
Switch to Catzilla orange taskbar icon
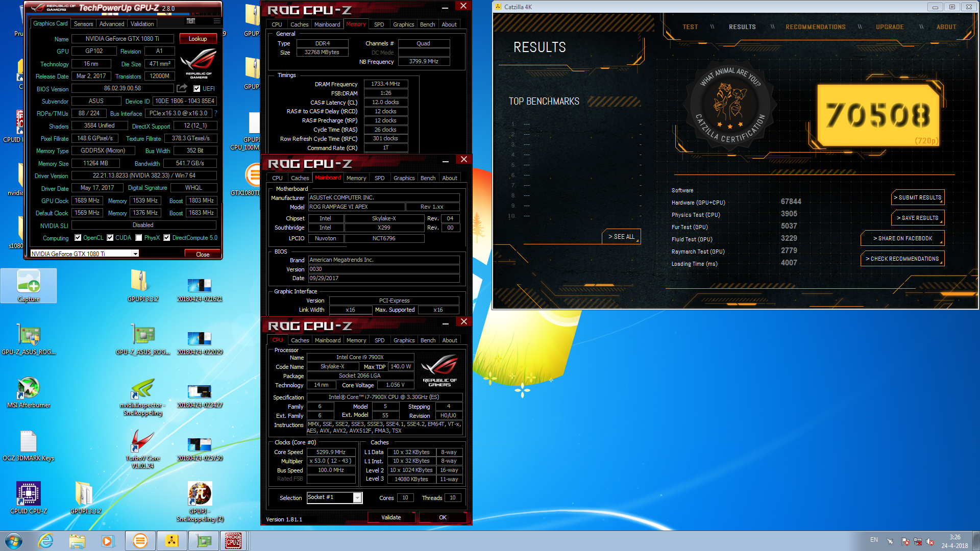point(140,541)
